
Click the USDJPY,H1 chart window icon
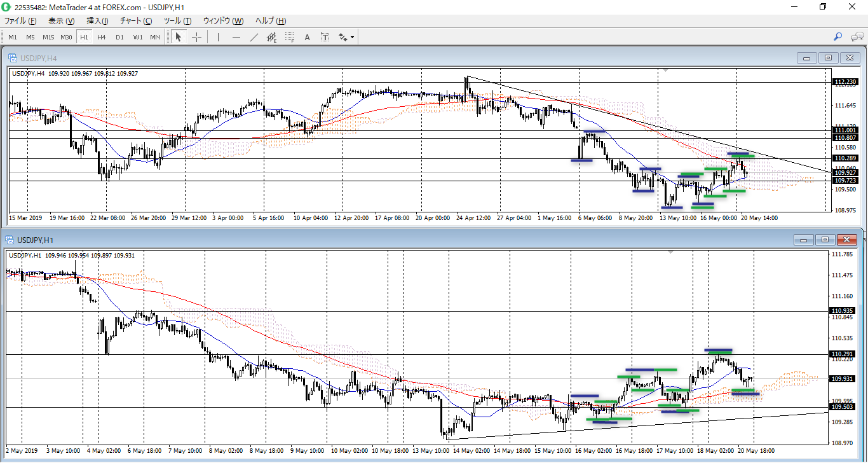click(11, 240)
